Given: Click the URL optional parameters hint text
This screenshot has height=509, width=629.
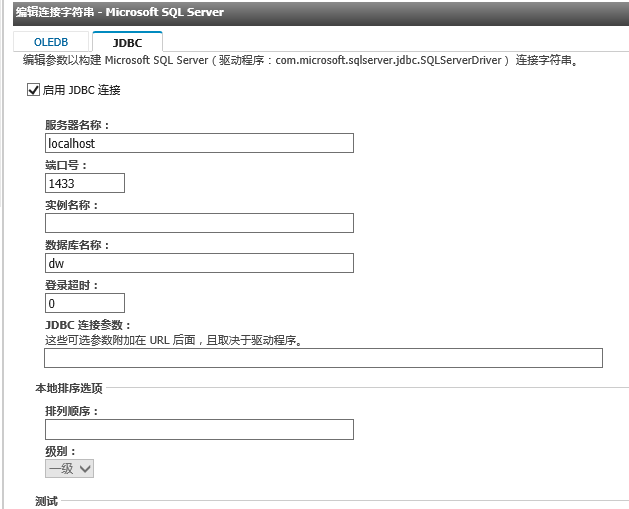Looking at the screenshot, I should [x=174, y=340].
